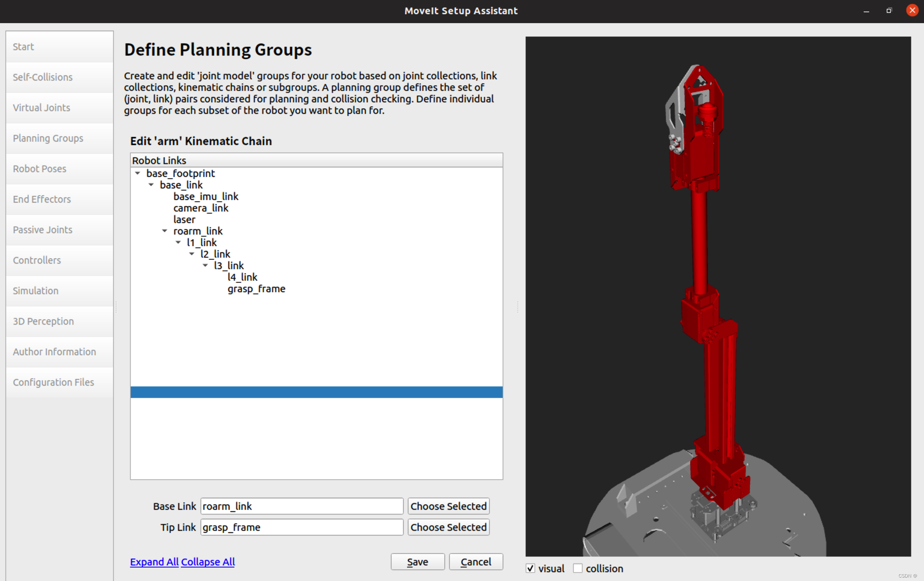Collapse the l2_link tree node
Screen dimensions: 924x581
192,254
